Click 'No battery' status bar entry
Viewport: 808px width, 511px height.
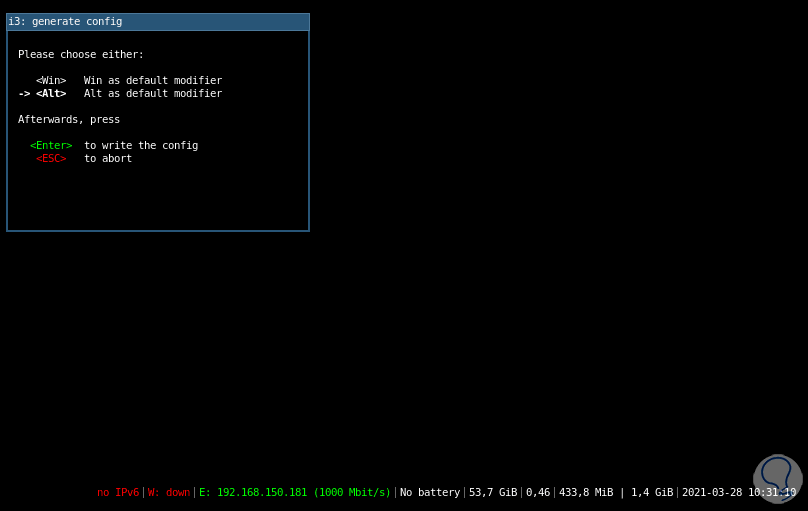[430, 492]
